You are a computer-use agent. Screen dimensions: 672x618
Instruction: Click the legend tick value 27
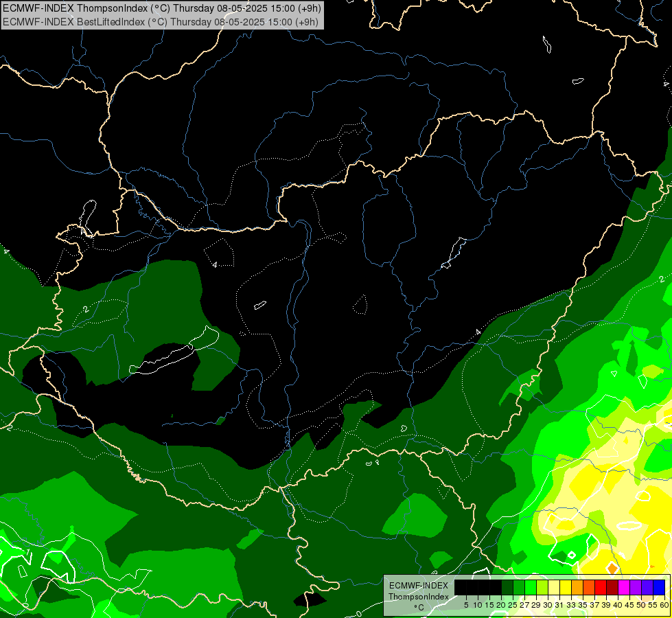[524, 605]
